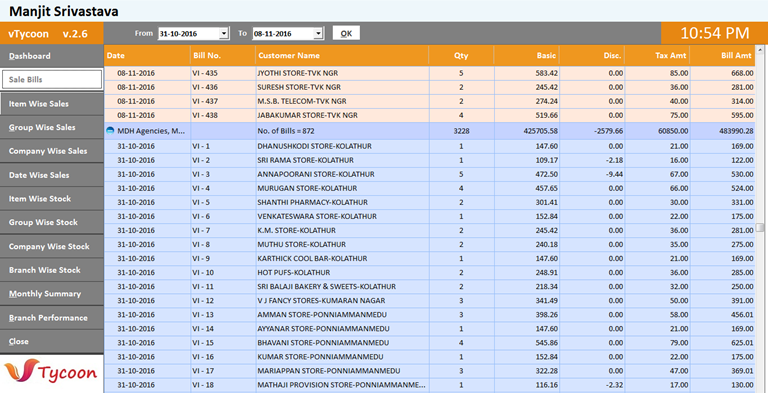Select bill VI - 10 HOT PUFS row

tap(430, 272)
